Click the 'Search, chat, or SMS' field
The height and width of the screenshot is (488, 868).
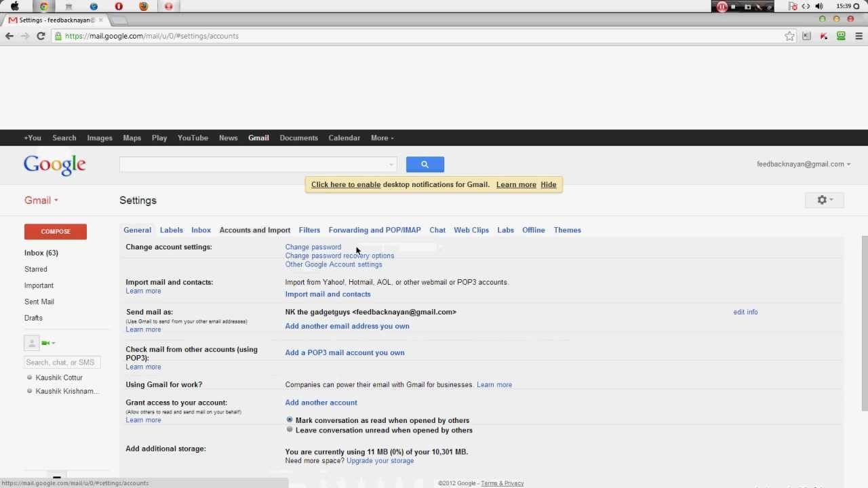(62, 362)
